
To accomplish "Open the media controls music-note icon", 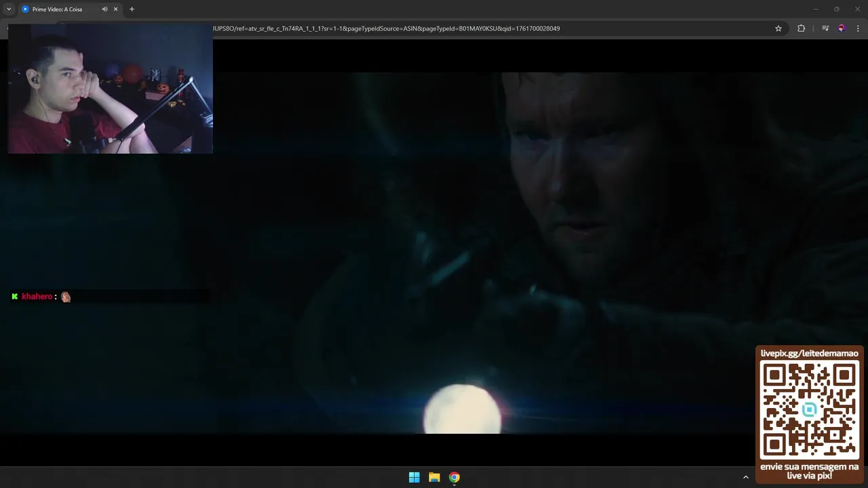I will [x=825, y=28].
